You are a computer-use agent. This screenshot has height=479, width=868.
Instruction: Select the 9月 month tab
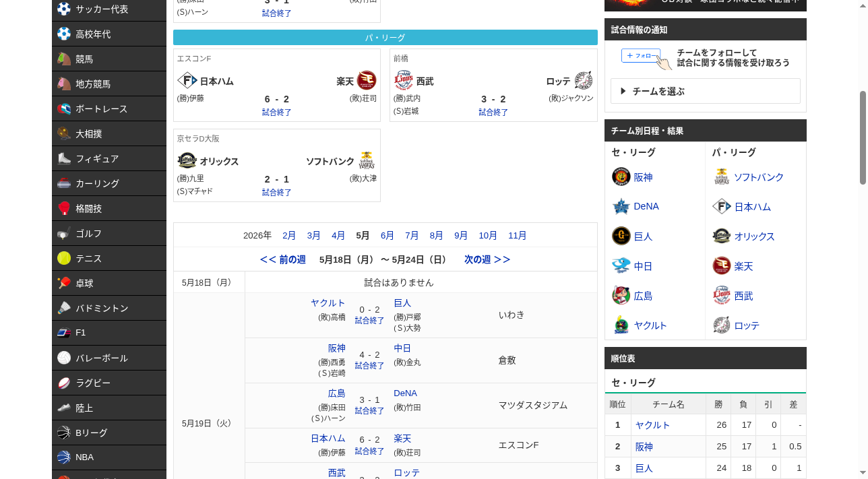tap(461, 235)
